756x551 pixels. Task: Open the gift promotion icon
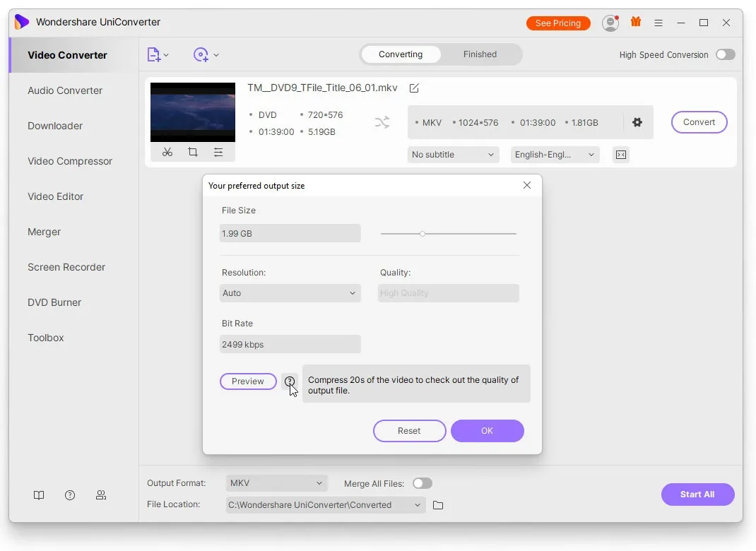tap(635, 22)
